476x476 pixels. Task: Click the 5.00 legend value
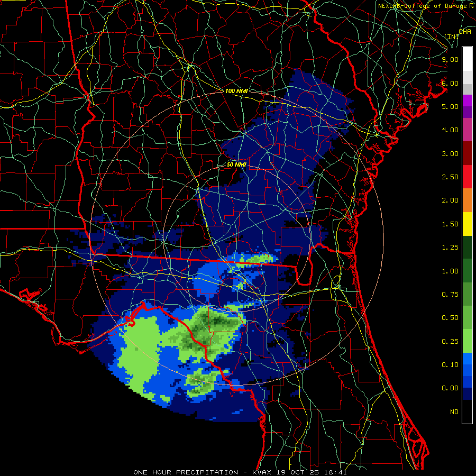click(450, 106)
